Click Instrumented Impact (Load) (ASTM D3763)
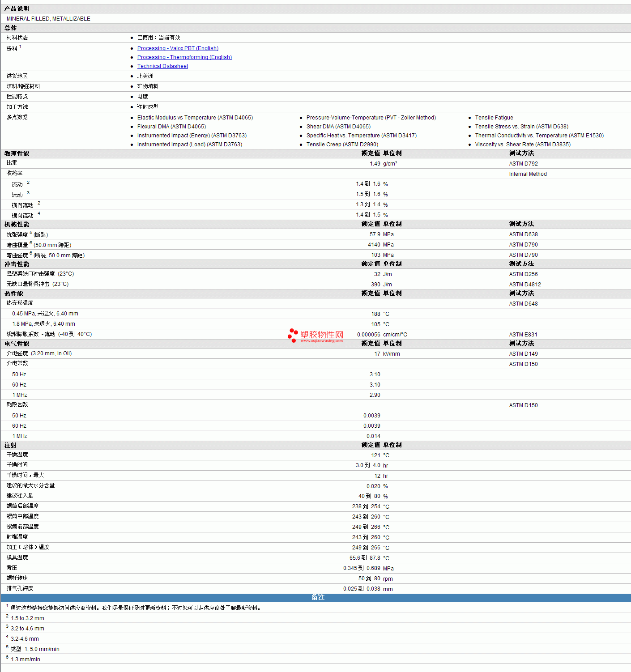This screenshot has width=631, height=672. [190, 145]
